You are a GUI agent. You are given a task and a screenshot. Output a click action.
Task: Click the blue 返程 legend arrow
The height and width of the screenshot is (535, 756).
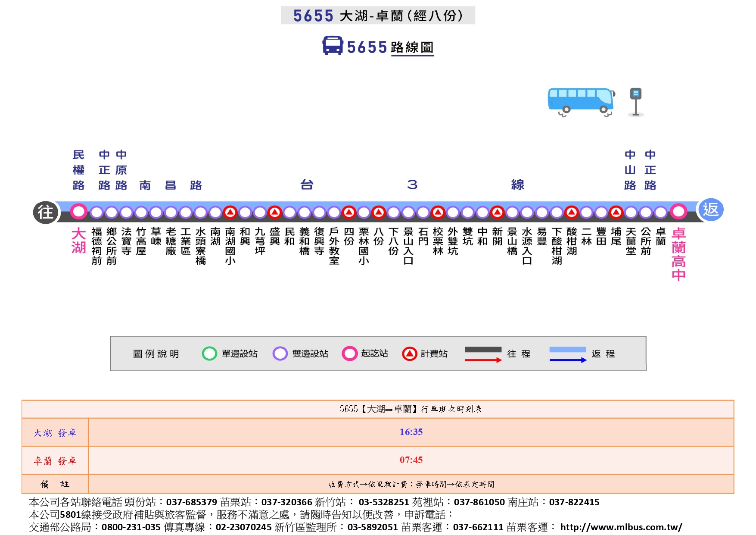pos(567,360)
